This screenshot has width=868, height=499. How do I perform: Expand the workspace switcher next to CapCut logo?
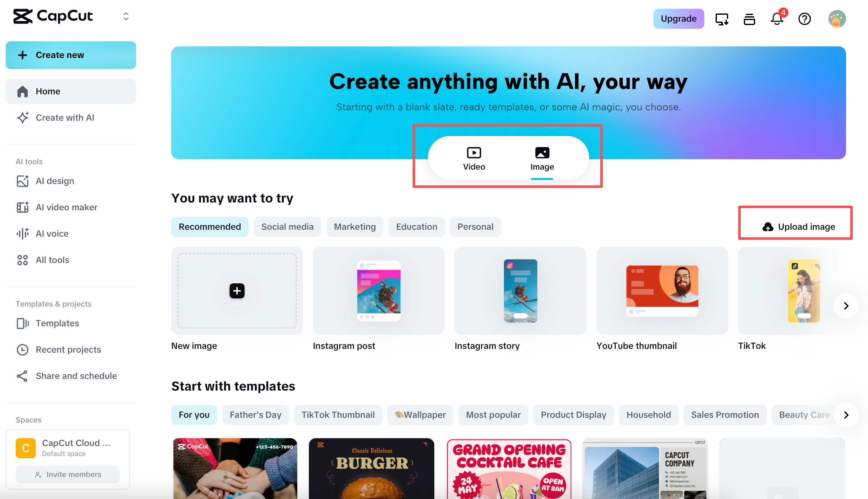pyautogui.click(x=126, y=16)
